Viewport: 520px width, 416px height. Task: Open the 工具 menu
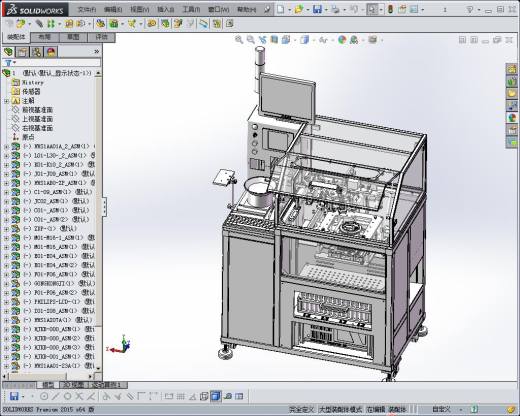click(x=191, y=9)
